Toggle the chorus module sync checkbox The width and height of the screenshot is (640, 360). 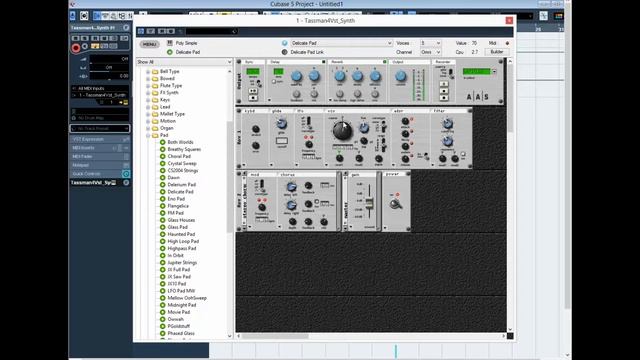[317, 202]
